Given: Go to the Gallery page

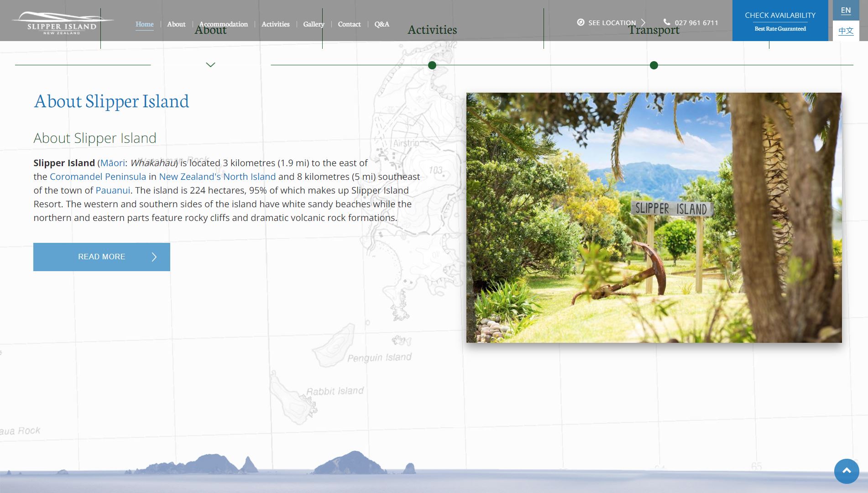Looking at the screenshot, I should [314, 24].
